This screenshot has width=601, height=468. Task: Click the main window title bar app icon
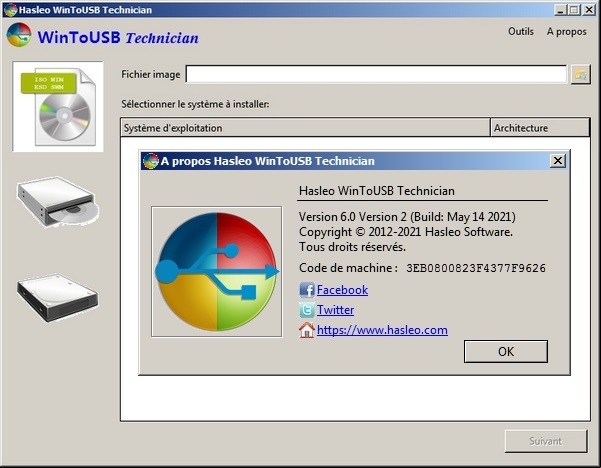(10, 10)
